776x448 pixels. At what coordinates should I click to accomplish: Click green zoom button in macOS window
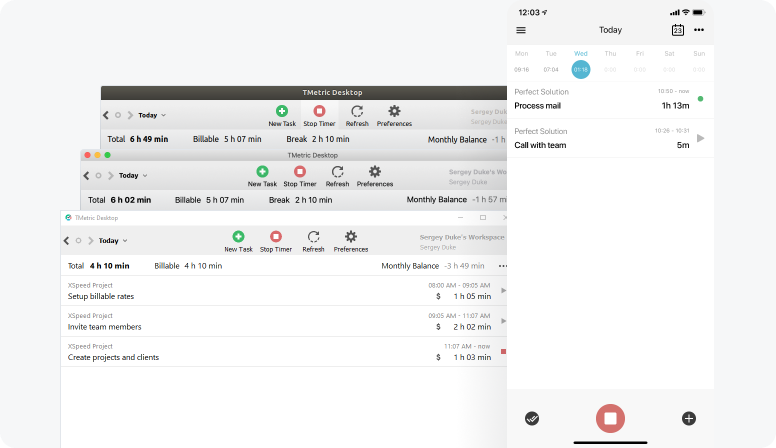[x=107, y=155]
